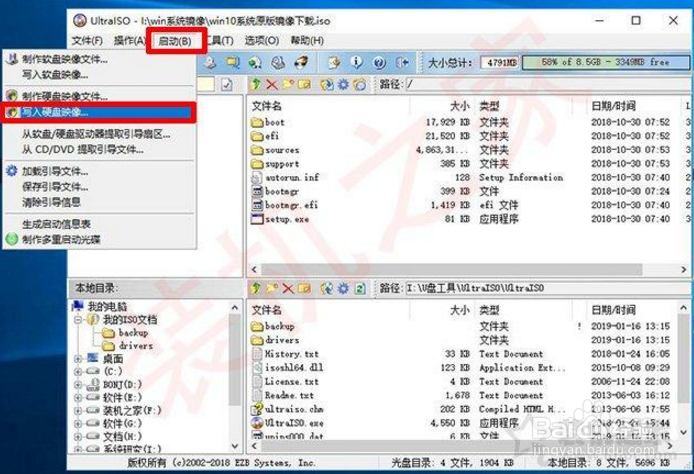The height and width of the screenshot is (474, 694).
Task: Expand the (C:) drive node
Action: [78, 371]
